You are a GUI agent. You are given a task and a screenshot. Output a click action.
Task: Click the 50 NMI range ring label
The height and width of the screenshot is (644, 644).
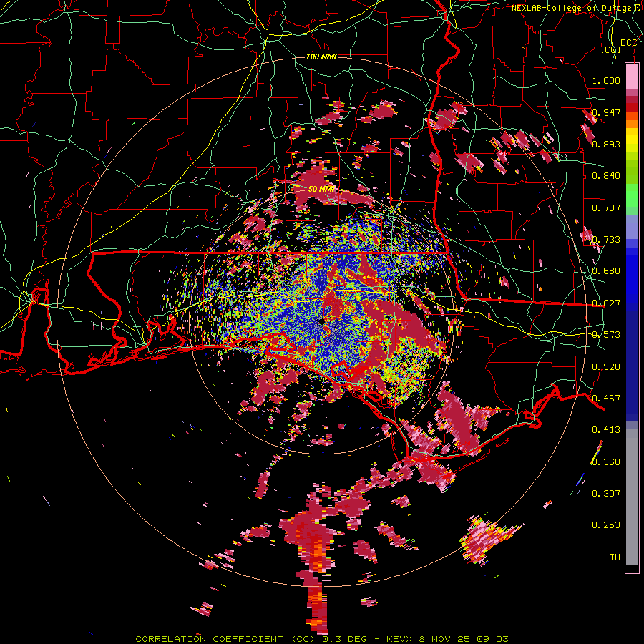click(321, 189)
